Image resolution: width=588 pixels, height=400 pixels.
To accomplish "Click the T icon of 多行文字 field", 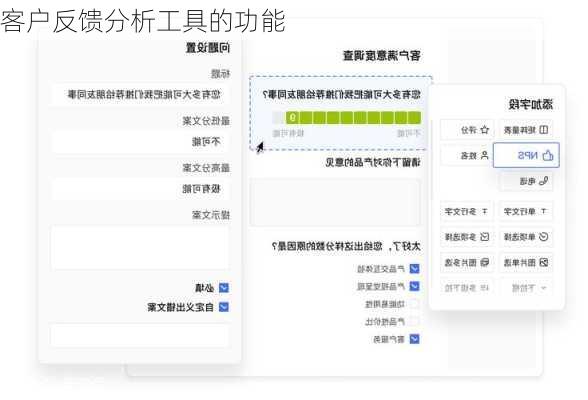I will (484, 212).
